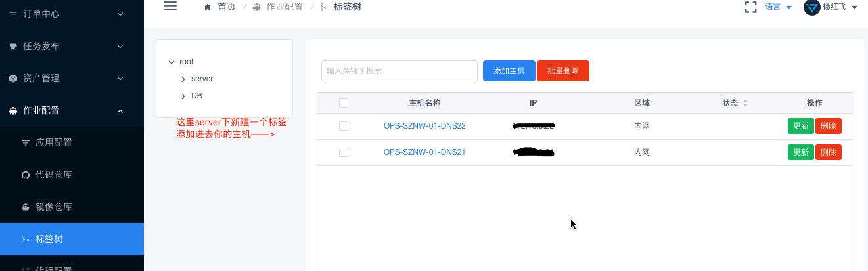
Task: Open the 应用配置 menu item
Action: [x=72, y=142]
